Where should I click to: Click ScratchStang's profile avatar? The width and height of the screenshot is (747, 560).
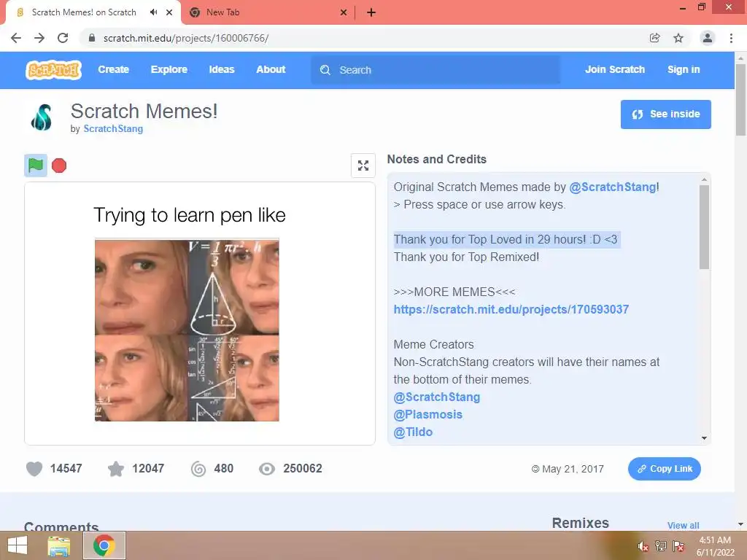pyautogui.click(x=42, y=117)
